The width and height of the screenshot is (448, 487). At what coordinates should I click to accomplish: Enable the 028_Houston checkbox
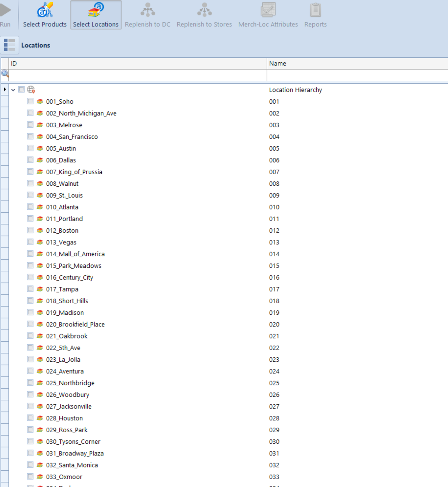tap(30, 418)
